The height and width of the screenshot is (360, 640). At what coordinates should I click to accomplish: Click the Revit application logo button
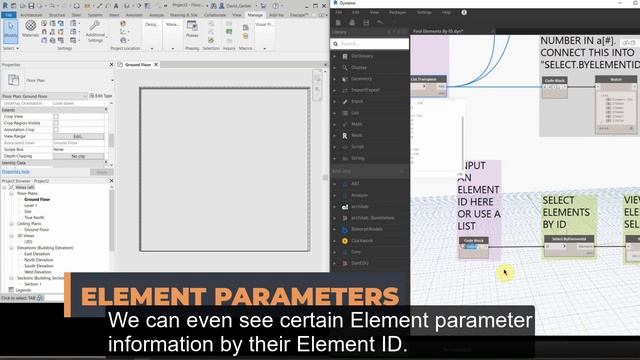5,6
